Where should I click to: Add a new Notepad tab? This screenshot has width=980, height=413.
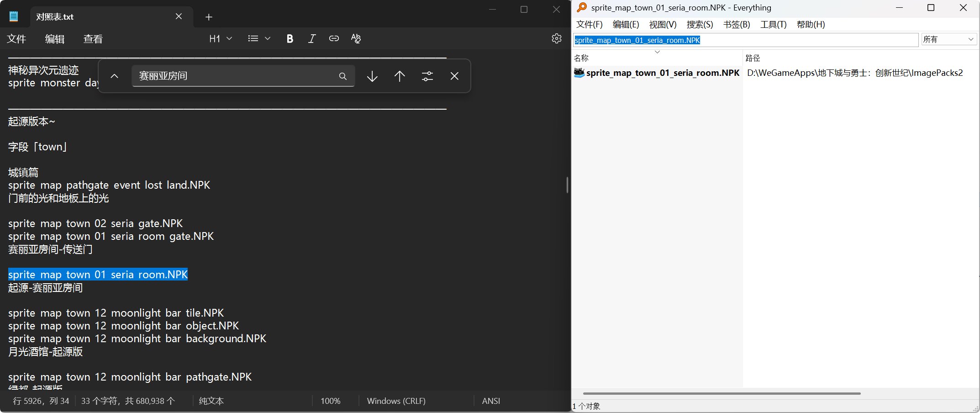tap(209, 17)
